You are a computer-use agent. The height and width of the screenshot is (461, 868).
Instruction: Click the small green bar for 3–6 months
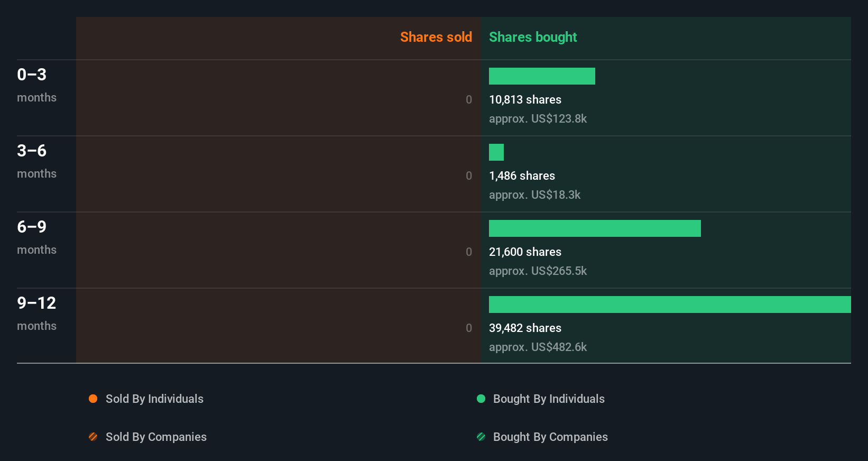click(x=496, y=152)
